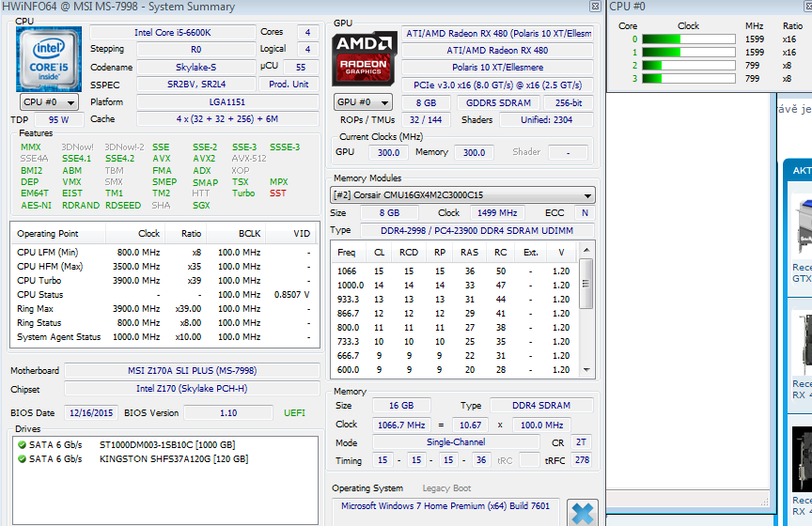Click Core 1 clock usage bar
The height and width of the screenshot is (526, 812).
689,53
